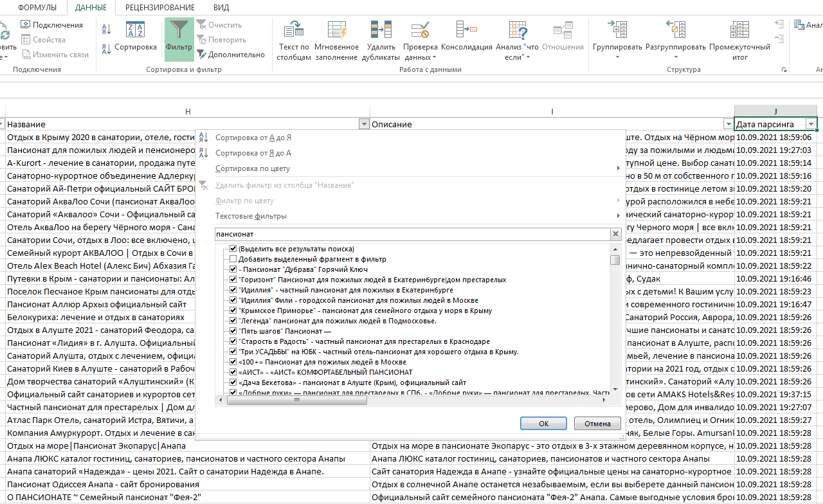Select date cell 10.09.2021 19:27:03
The image size is (823, 504).
(775, 150)
